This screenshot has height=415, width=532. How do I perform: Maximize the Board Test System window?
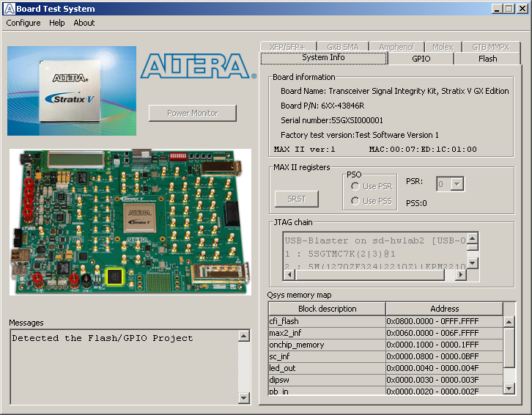[x=509, y=9]
